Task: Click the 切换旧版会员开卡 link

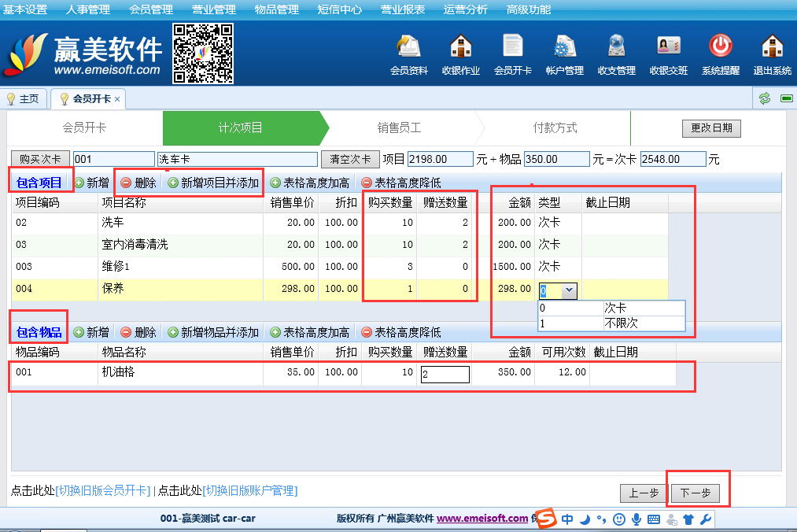Action: (x=103, y=491)
